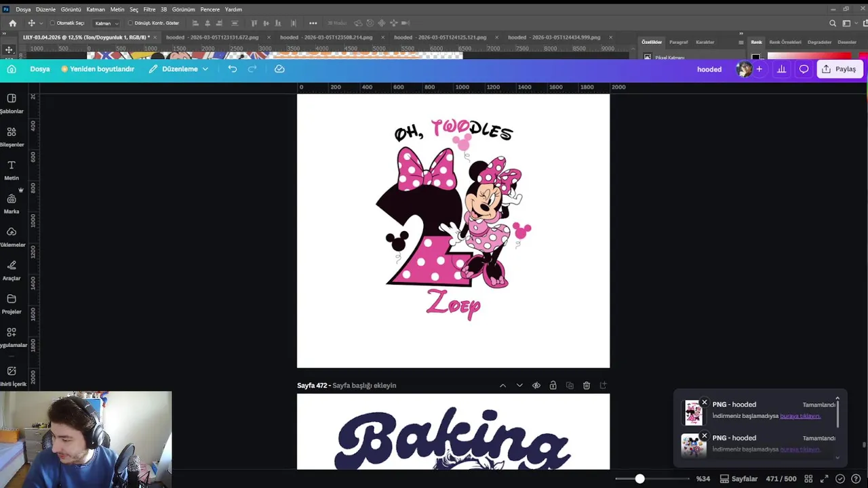Open the Projeler sidebar panel
Screen dimensions: 868x488
[12, 304]
